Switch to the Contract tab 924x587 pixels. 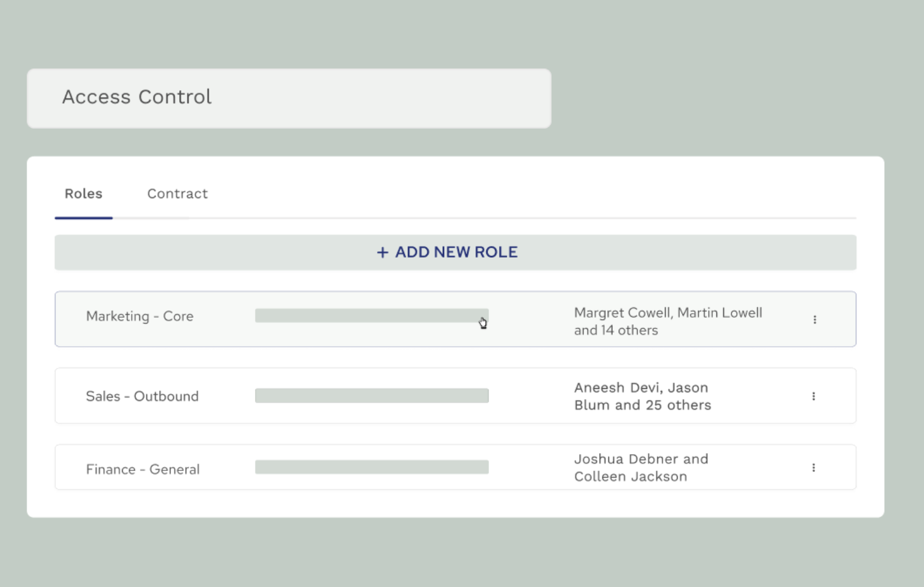tap(178, 194)
